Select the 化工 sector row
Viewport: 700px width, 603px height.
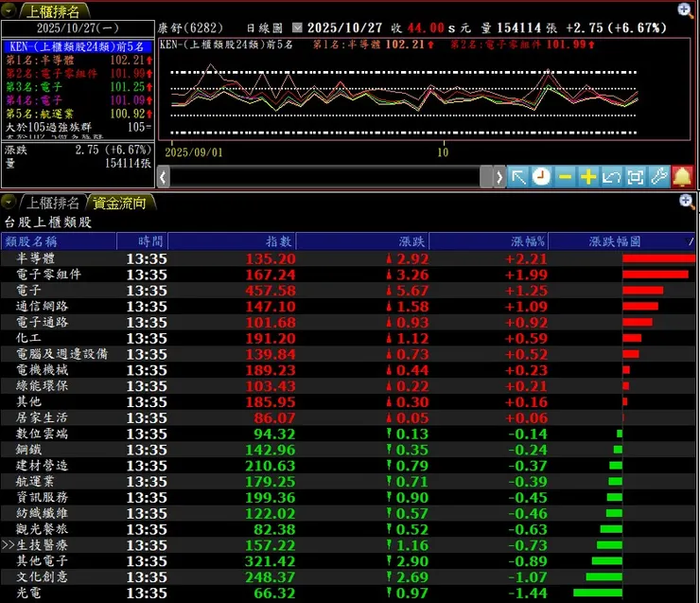(348, 338)
